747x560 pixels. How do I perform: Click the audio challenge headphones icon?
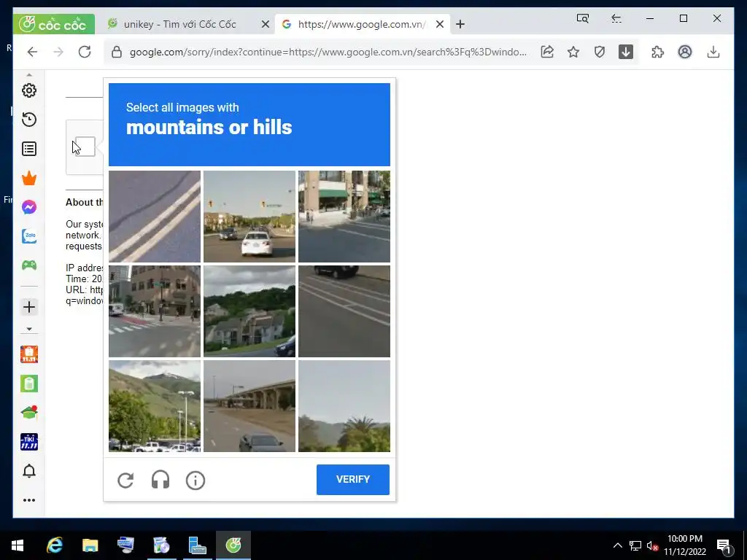pos(160,480)
